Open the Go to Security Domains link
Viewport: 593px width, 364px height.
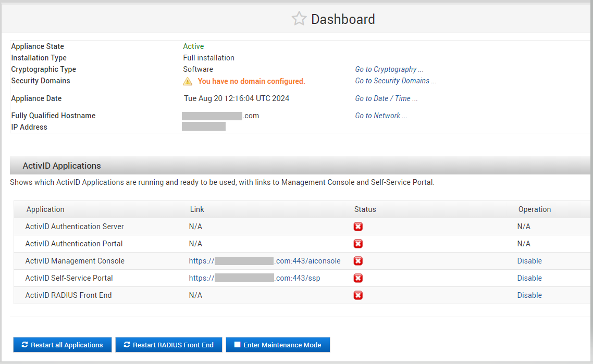(x=396, y=81)
